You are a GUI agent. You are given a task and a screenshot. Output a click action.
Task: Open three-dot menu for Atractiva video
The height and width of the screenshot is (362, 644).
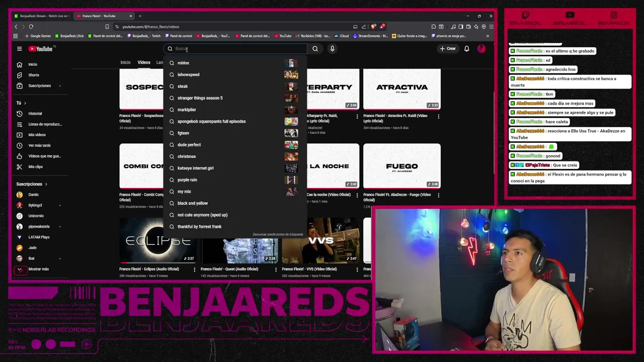pyautogui.click(x=438, y=117)
